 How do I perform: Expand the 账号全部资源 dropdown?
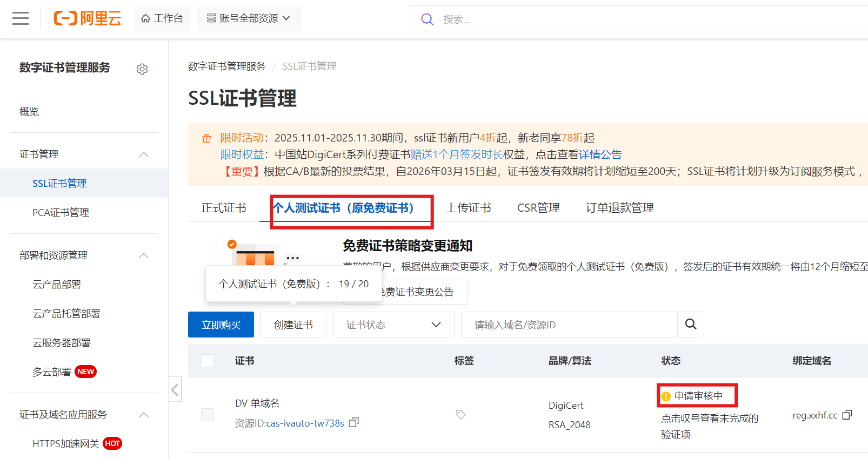point(249,18)
